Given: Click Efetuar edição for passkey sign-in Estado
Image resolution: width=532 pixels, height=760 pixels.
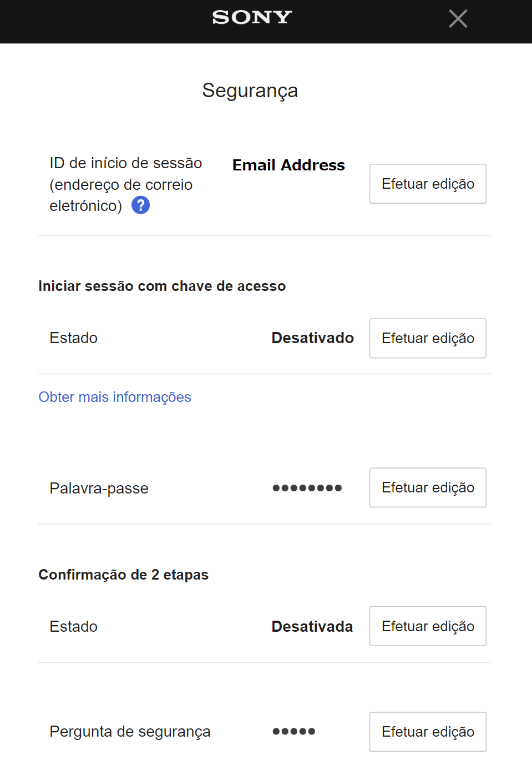Looking at the screenshot, I should (x=427, y=338).
